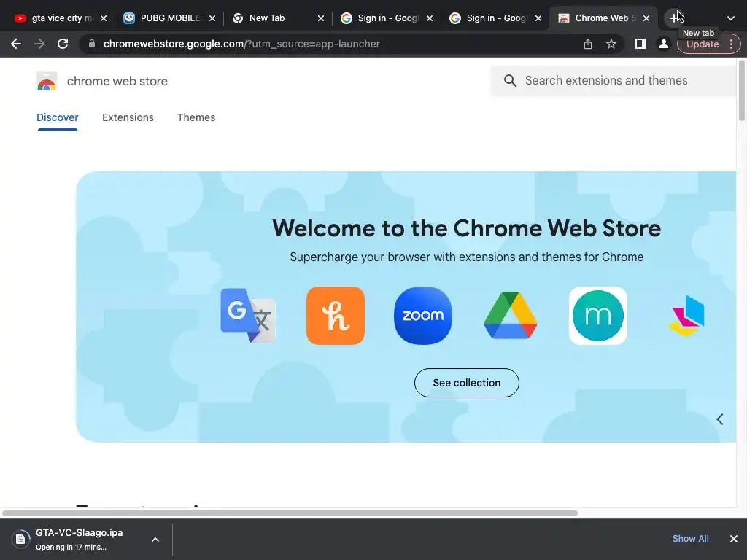The width and height of the screenshot is (747, 560).
Task: Open the side panel icon in the toolbar
Action: click(x=640, y=44)
